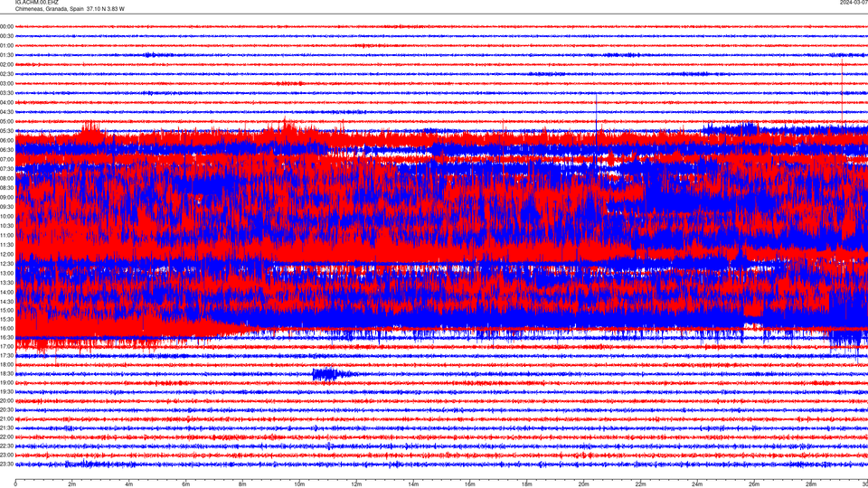This screenshot has width=868, height=488.
Task: Select the '01:30' time label
Action: click(7, 55)
